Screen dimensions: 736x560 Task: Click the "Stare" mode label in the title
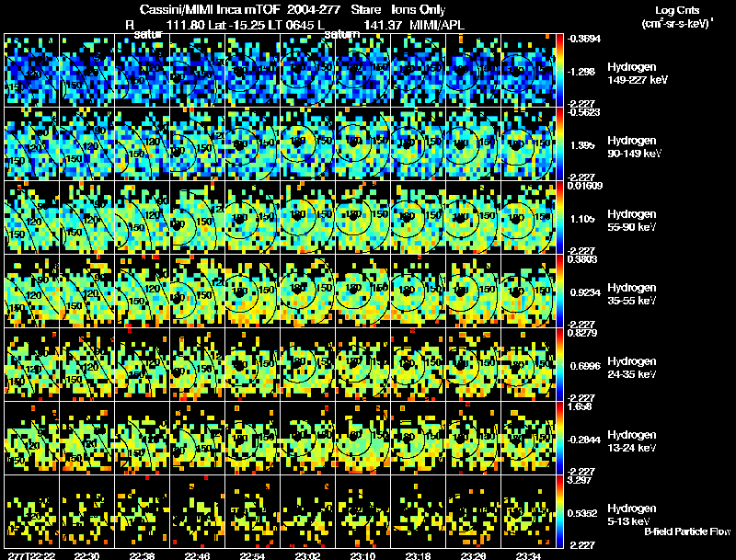tap(365, 10)
